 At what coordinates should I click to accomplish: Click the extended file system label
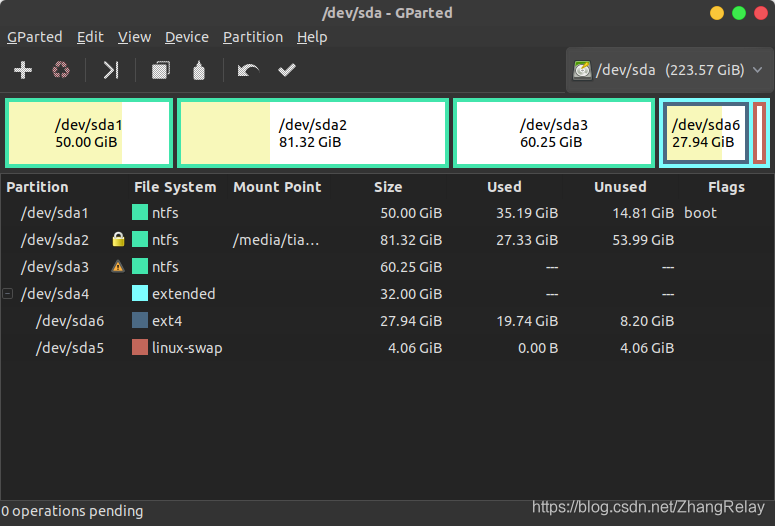click(x=183, y=294)
